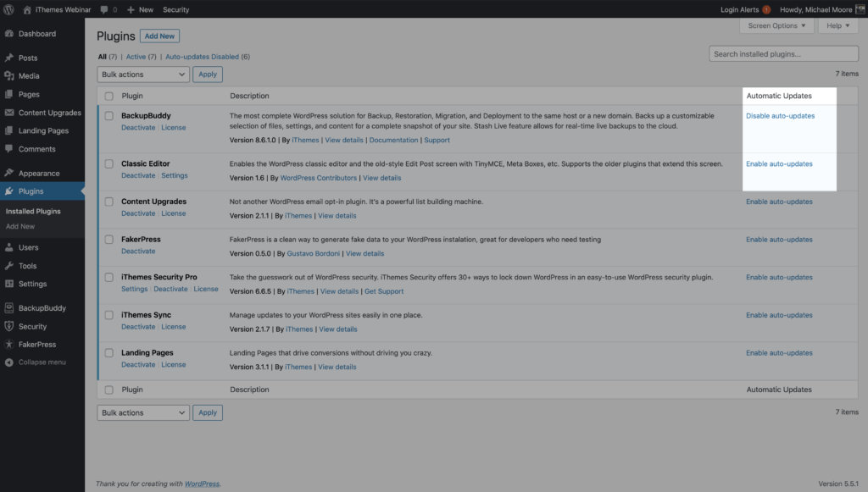
Task: Check the select-all checkbox in table header
Action: (x=109, y=97)
